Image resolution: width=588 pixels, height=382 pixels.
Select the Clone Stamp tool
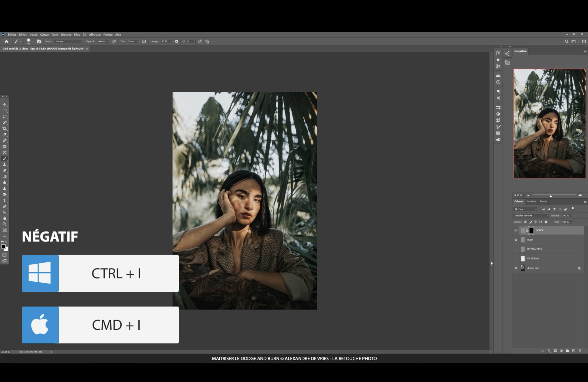coord(5,165)
